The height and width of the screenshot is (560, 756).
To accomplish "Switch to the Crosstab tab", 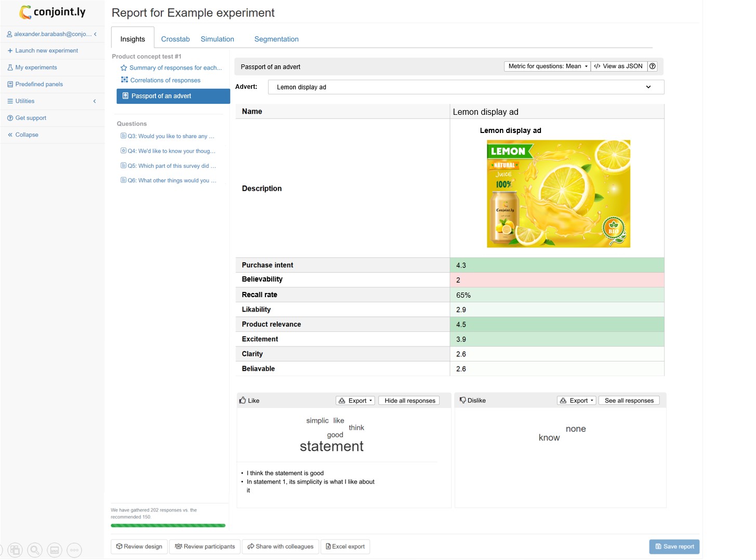I will [x=175, y=39].
